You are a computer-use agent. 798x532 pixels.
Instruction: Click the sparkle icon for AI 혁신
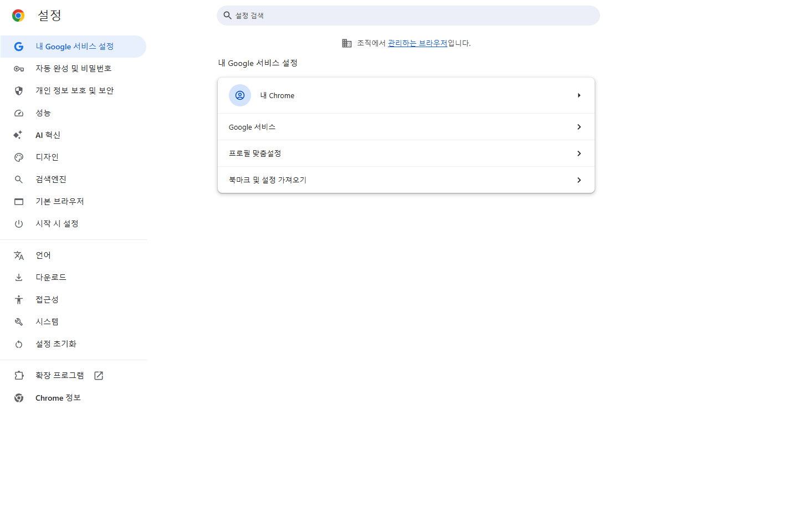point(18,135)
